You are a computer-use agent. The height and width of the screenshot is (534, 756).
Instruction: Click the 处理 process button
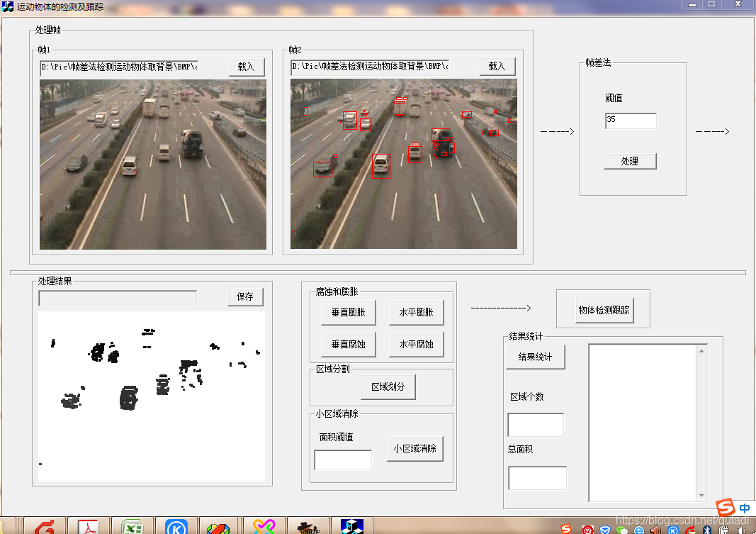(x=630, y=161)
